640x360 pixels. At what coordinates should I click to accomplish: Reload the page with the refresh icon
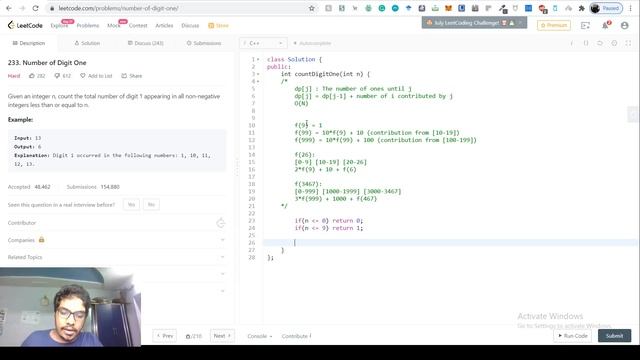pos(36,8)
